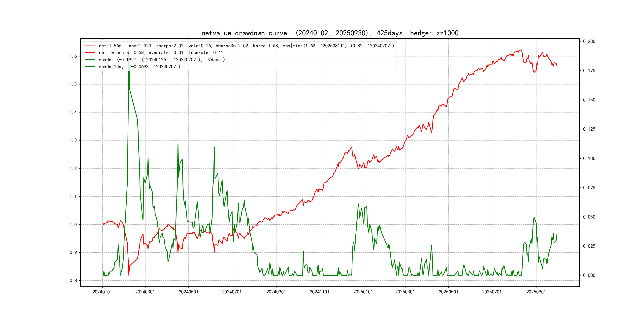
Task: Click the 1.0 left y-axis tick label
Action: (x=73, y=224)
